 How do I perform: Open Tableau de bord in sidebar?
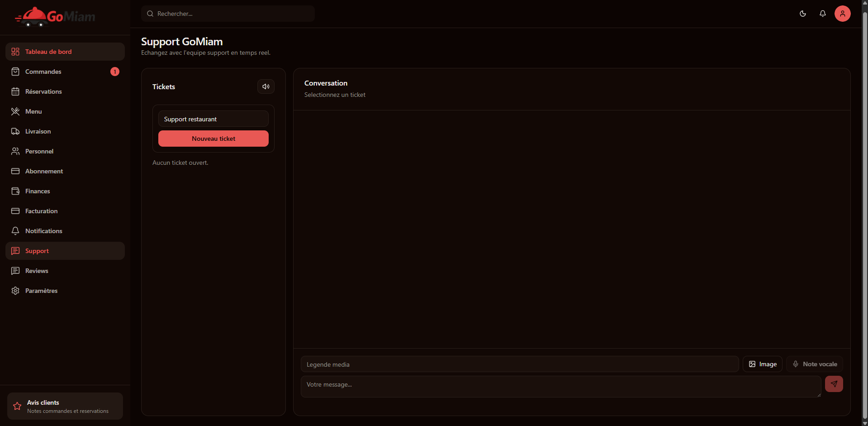click(x=65, y=52)
